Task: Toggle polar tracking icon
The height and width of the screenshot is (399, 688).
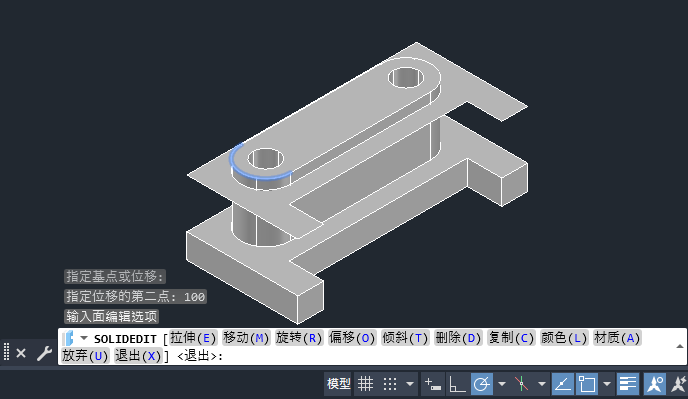Action: [482, 385]
